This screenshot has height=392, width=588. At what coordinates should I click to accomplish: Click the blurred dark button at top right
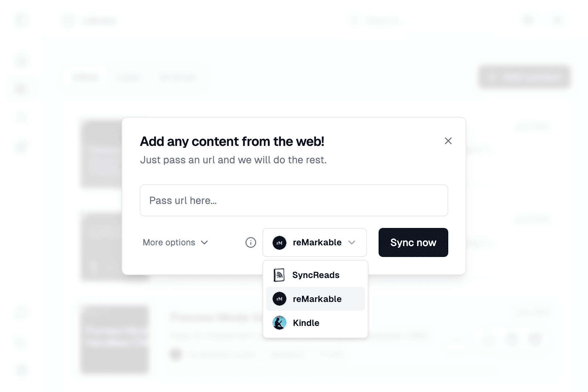524,77
